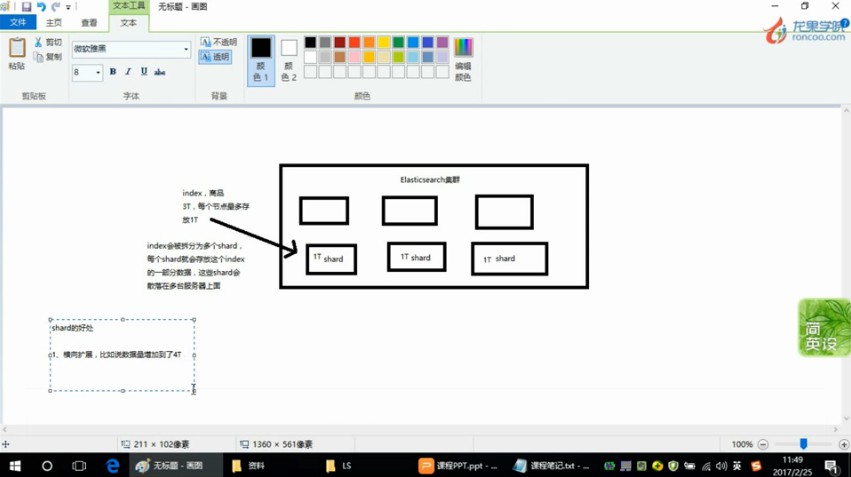Click the 剪切 (Cut) scissors button
The width and height of the screenshot is (851, 477).
point(48,42)
